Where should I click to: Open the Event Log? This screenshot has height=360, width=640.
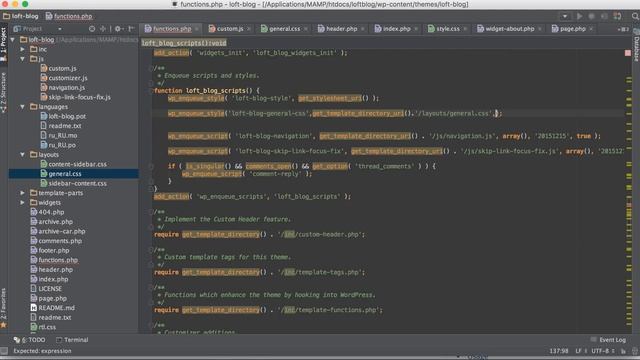point(608,340)
